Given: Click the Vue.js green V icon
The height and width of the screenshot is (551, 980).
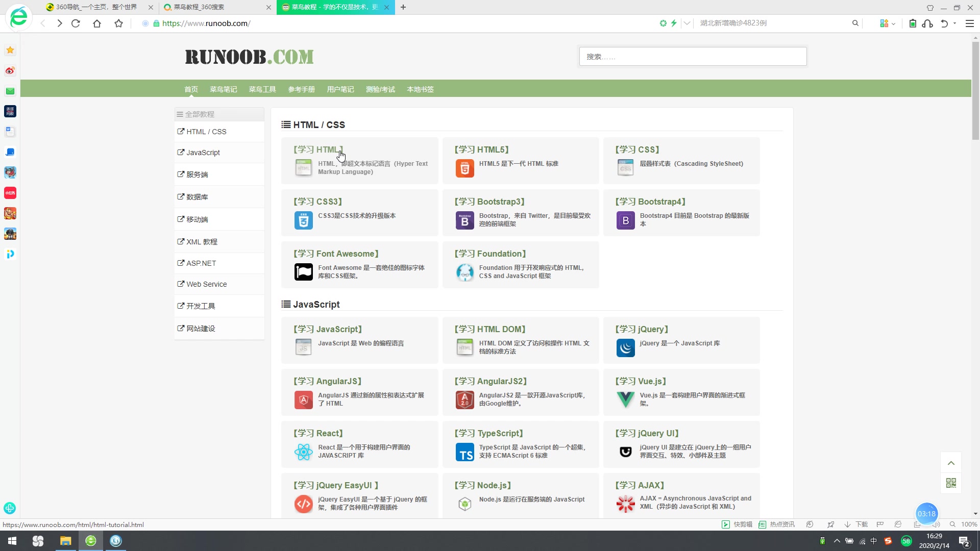Looking at the screenshot, I should click(625, 399).
